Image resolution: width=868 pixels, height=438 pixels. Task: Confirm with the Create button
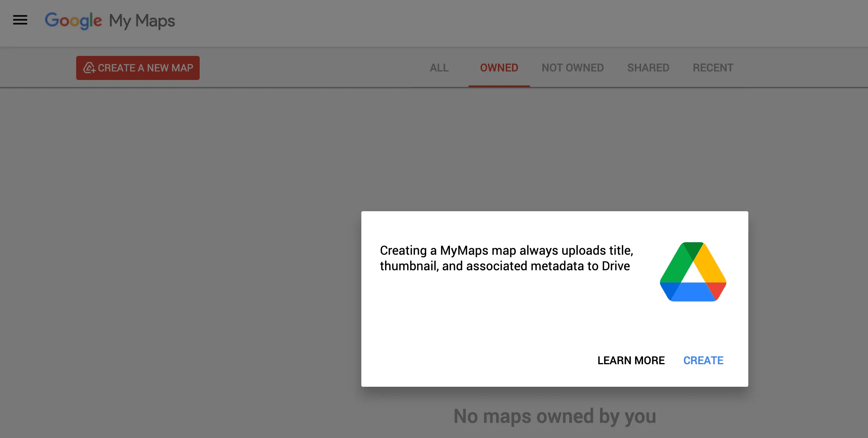pos(703,361)
